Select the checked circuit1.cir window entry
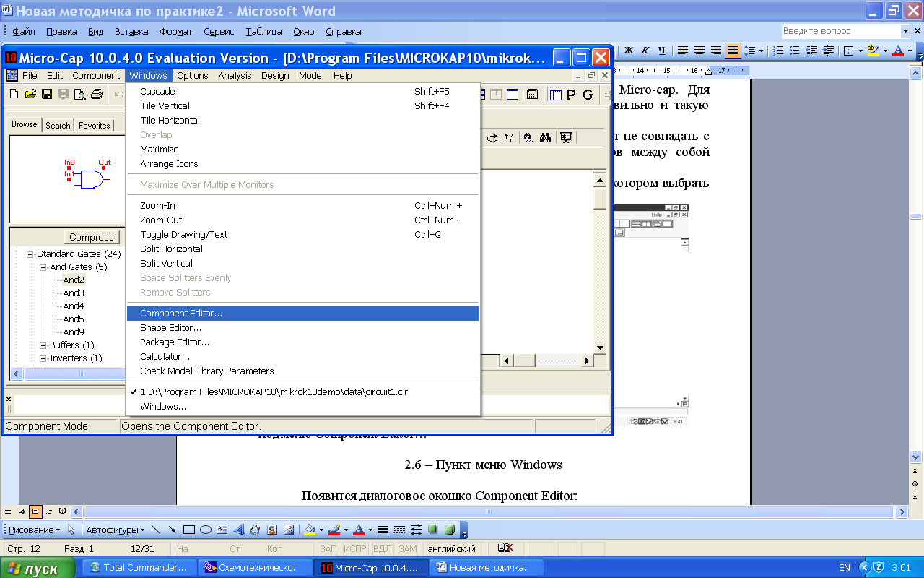The height and width of the screenshot is (578, 924). 302,392
